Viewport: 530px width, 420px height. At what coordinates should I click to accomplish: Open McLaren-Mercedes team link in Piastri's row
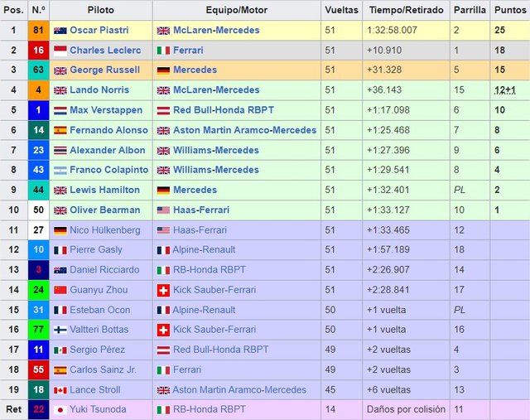[x=216, y=30]
